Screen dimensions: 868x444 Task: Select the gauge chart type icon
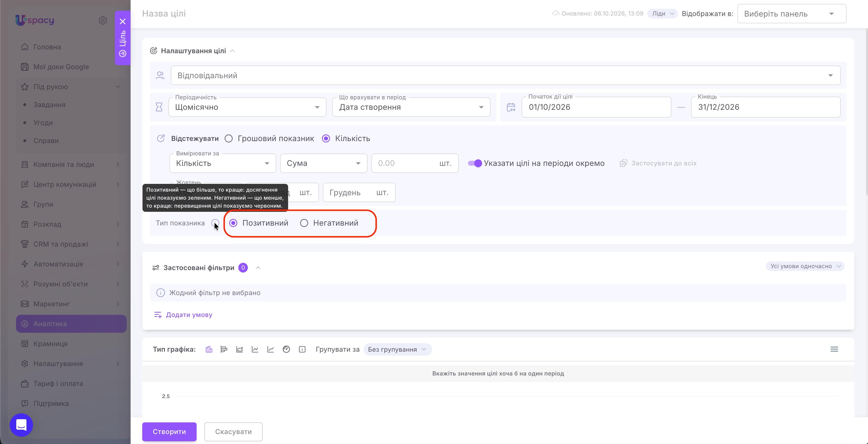coord(286,349)
